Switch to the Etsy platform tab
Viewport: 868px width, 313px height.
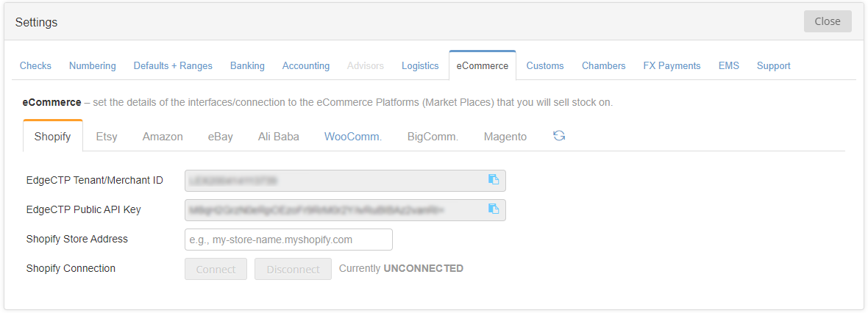pos(107,137)
